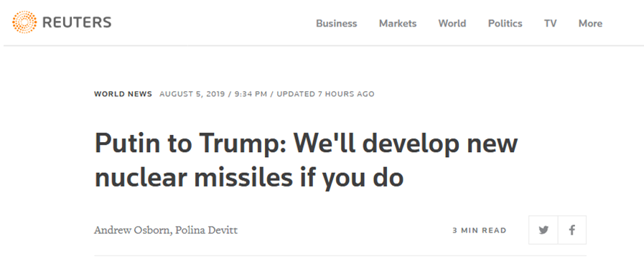Open the Business section
Viewport: 644px width, 259px height.
point(337,24)
